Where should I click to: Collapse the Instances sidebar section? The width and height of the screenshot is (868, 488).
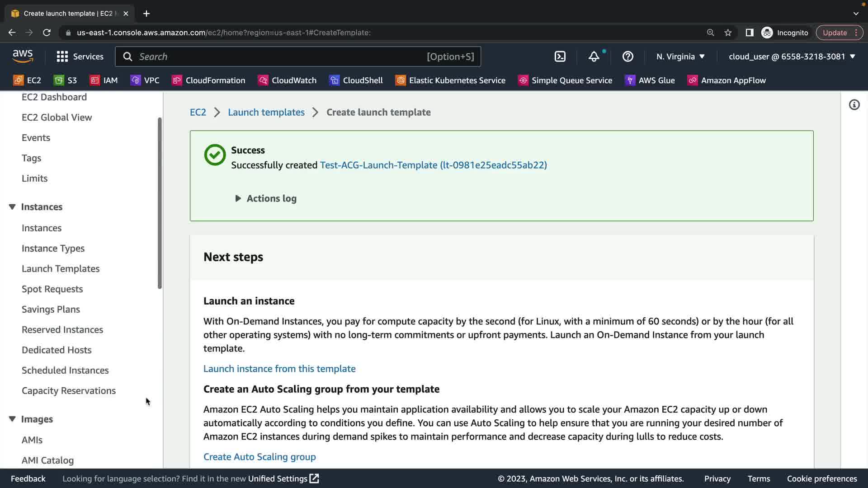click(x=12, y=207)
